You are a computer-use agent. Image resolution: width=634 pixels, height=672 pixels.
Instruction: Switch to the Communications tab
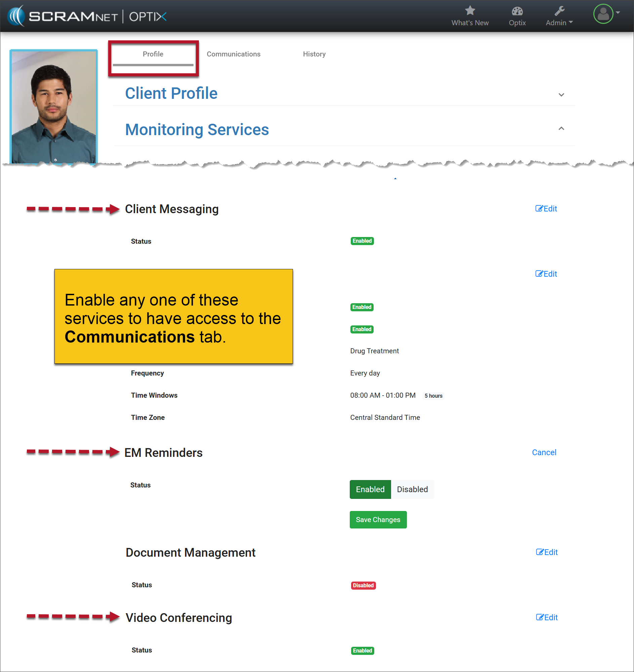pos(234,54)
